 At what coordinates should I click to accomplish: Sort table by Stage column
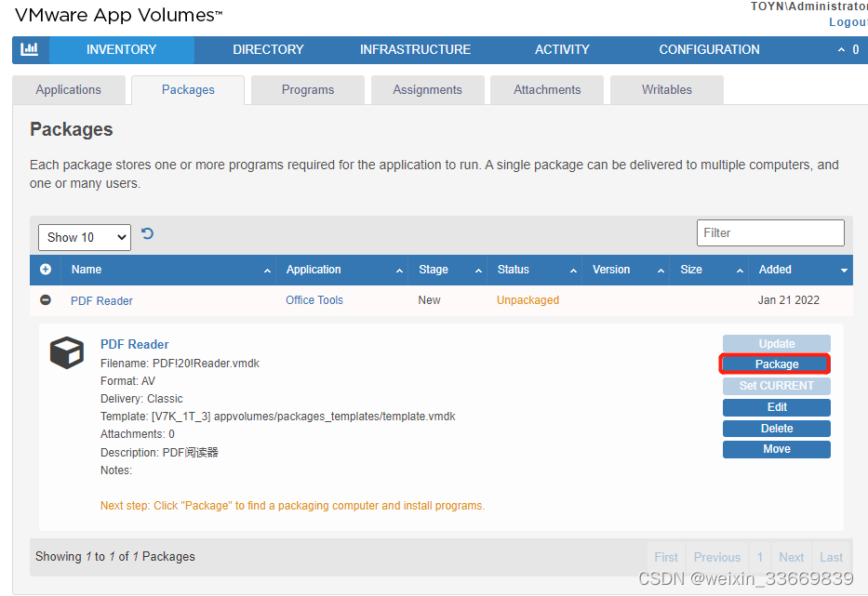coord(448,270)
